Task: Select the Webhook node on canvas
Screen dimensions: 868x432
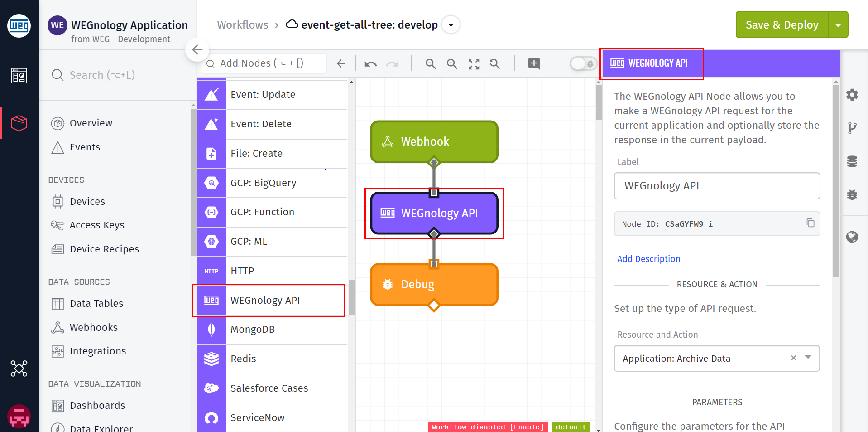Action: [434, 141]
